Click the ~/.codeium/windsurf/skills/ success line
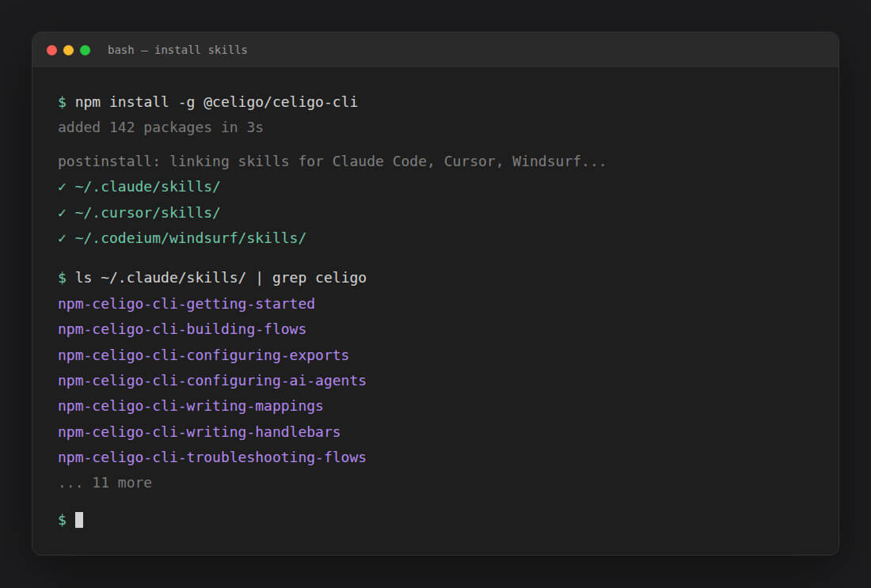 click(x=181, y=238)
